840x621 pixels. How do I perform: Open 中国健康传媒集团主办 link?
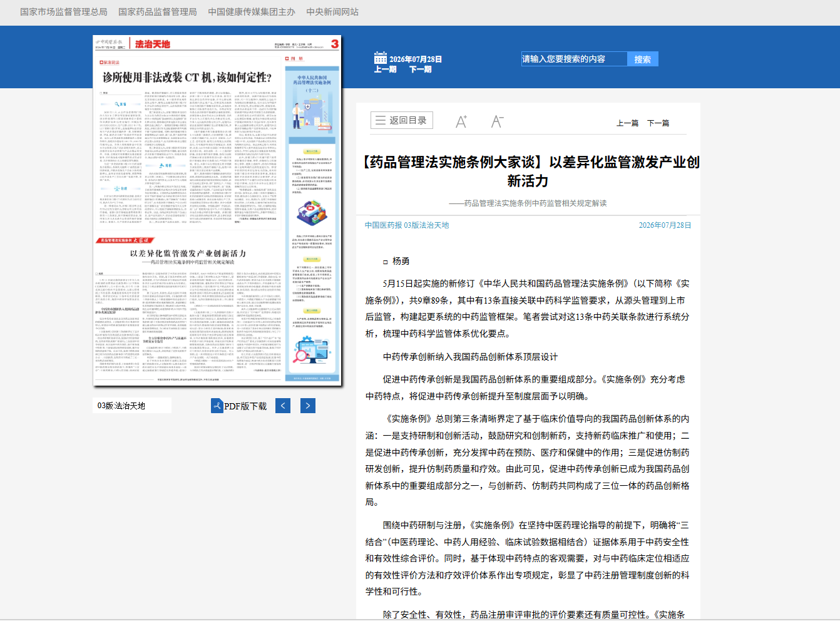[252, 12]
